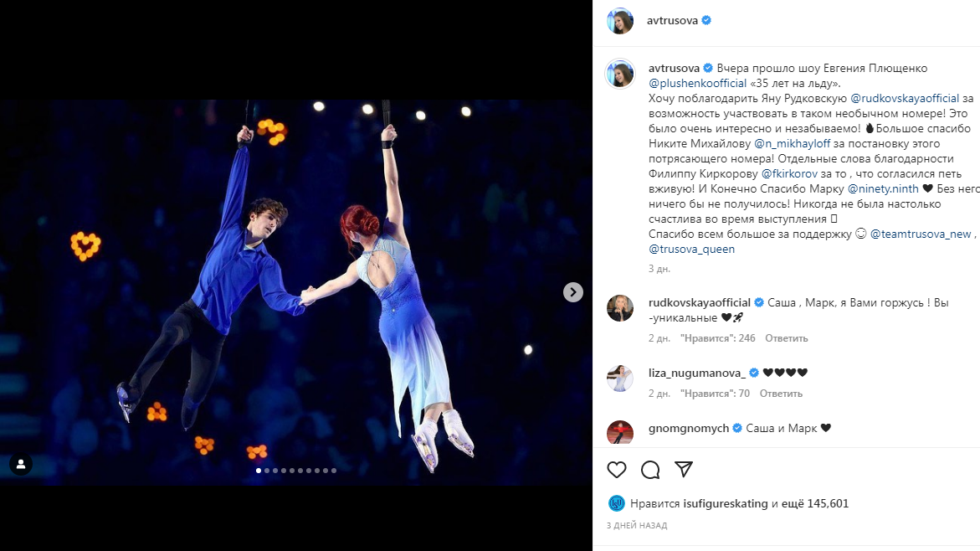
Task: Open avtrusova profile picture in header
Action: click(620, 21)
